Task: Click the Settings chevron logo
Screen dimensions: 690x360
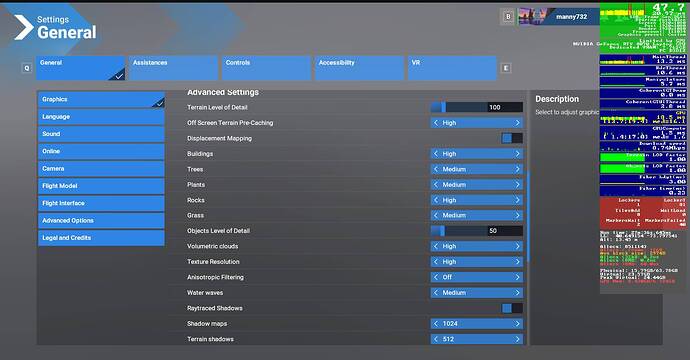Action: point(23,27)
